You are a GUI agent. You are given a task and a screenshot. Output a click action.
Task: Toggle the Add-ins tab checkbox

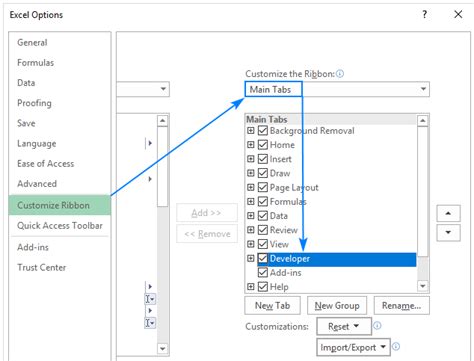[263, 273]
